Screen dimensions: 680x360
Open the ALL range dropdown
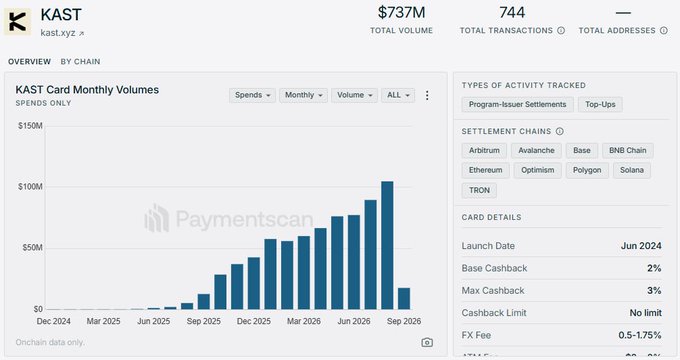tap(398, 95)
